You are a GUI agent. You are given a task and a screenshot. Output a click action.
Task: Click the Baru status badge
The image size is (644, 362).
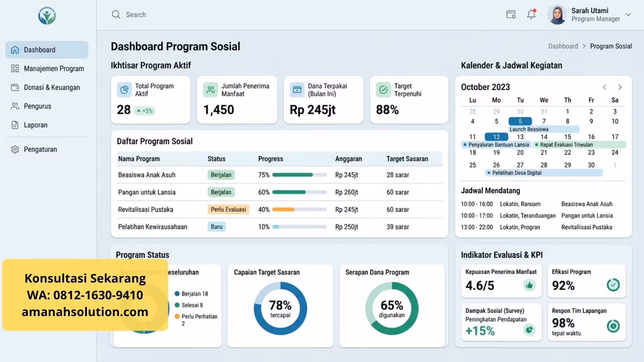point(217,227)
